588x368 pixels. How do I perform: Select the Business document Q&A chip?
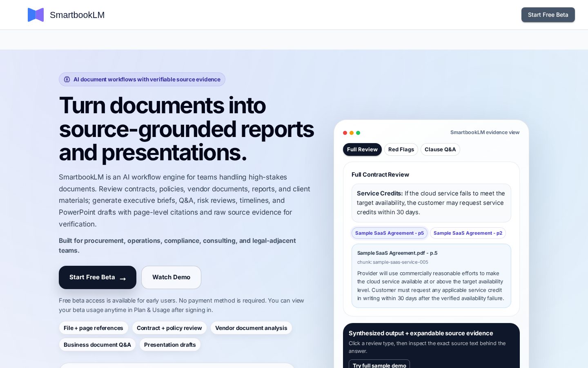97,345
